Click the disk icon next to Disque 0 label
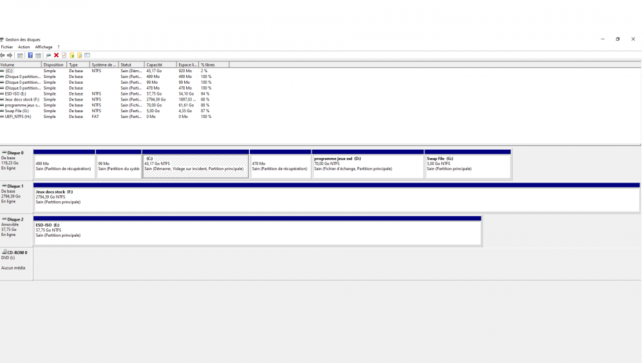 pyautogui.click(x=5, y=153)
